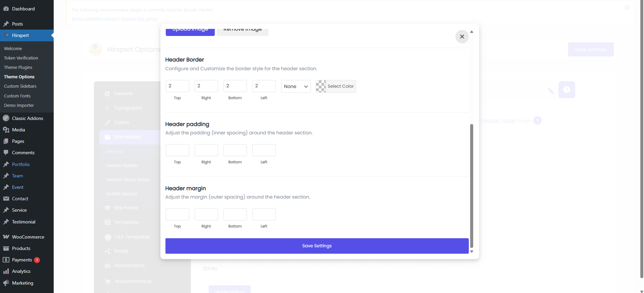Open Custom Fonts in Hirxpert menu

click(x=17, y=96)
